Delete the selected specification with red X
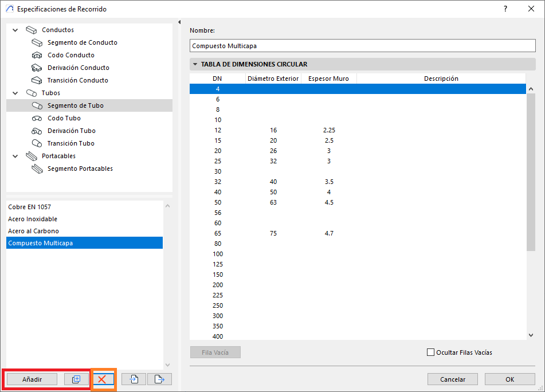The width and height of the screenshot is (545, 392). pyautogui.click(x=103, y=379)
